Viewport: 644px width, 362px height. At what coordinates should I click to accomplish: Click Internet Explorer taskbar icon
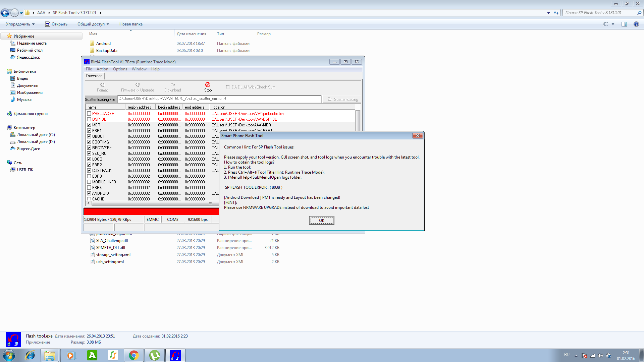click(x=30, y=355)
